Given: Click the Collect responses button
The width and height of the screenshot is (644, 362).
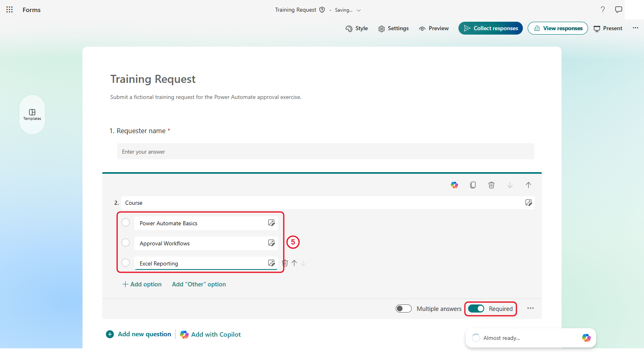Looking at the screenshot, I should [x=491, y=28].
